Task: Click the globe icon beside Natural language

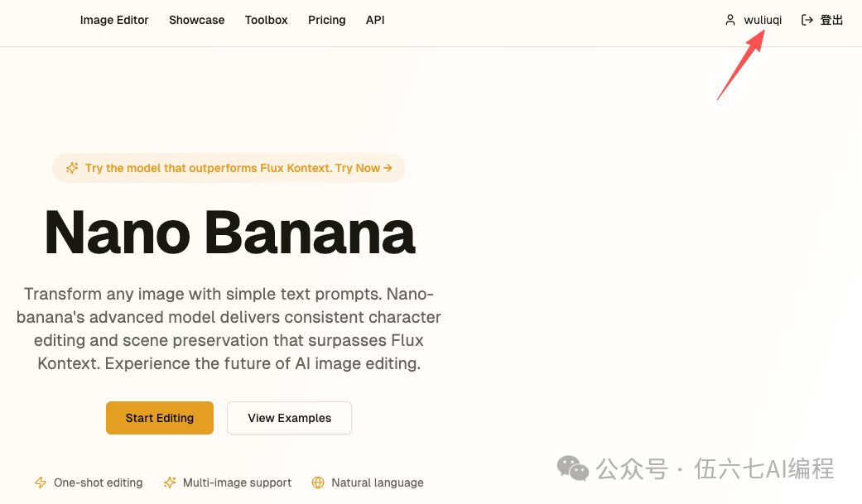Action: click(x=318, y=482)
